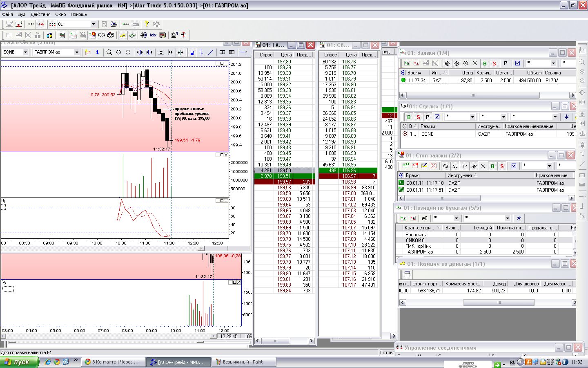Toggle the checkbox in Заявки toolbar
Image resolution: width=588 pixels, height=368 pixels.
[x=517, y=63]
